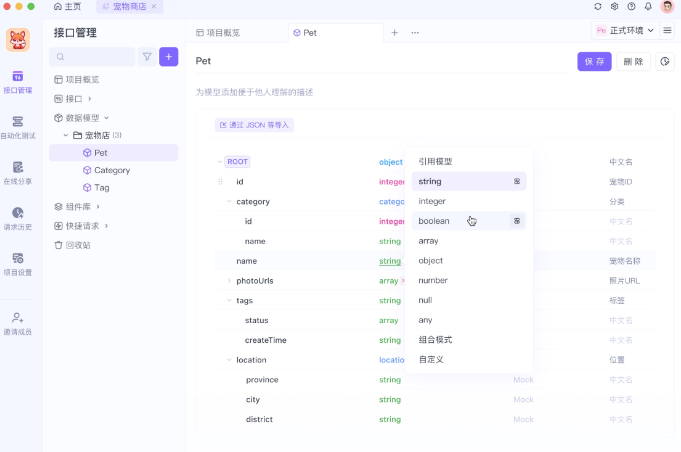681x452 pixels.
Task: Open 自动化测试 sidebar icon
Action: point(18,126)
